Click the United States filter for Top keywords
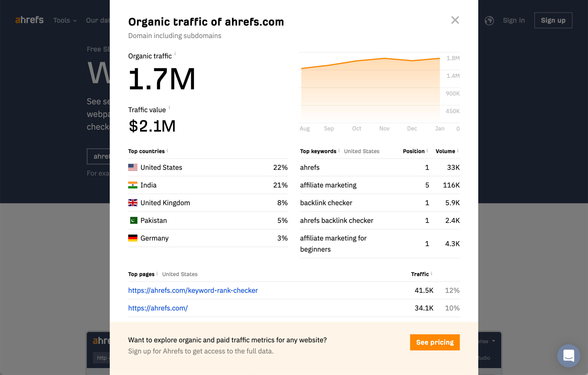The height and width of the screenshot is (375, 588). [x=362, y=151]
